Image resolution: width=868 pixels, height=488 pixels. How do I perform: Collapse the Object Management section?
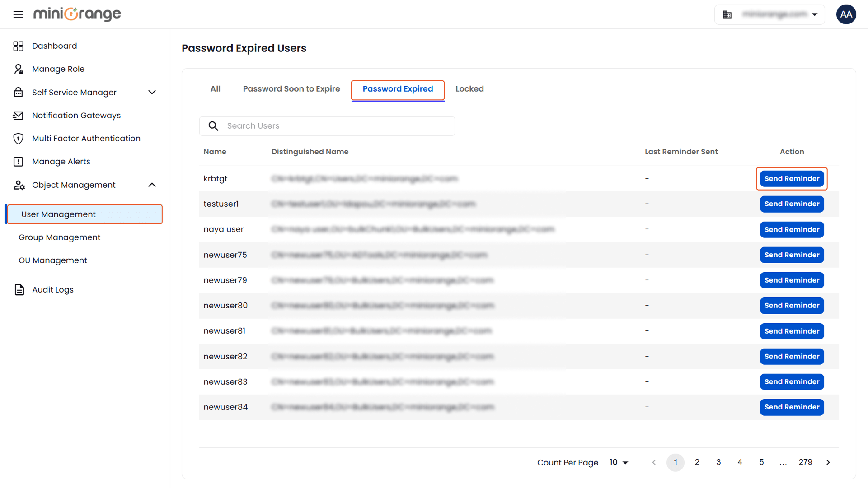coord(152,185)
